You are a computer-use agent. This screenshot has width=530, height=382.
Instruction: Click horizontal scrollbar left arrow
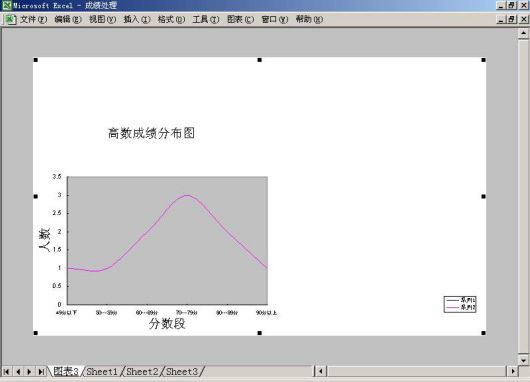320,372
